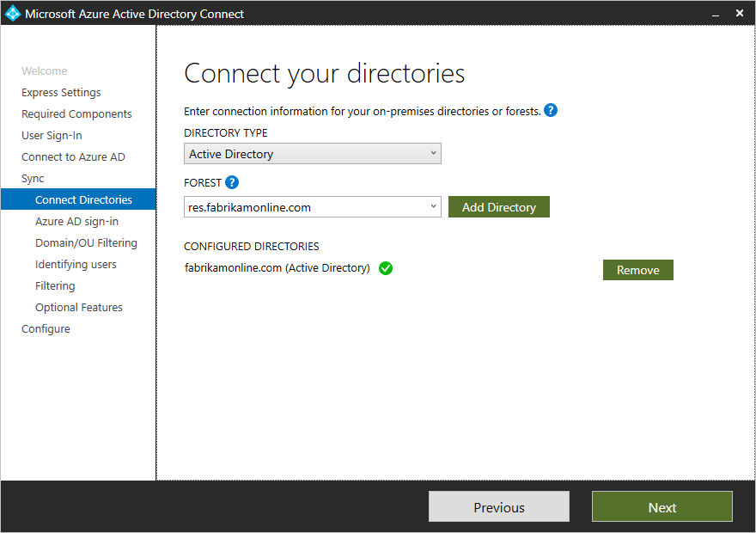Viewport: 756px width, 533px height.
Task: Return to the Previous page
Action: [498, 507]
